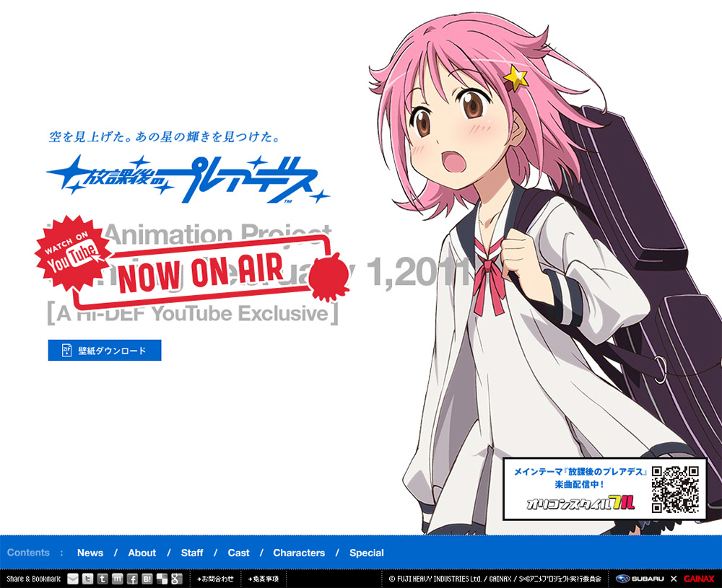Open the お問合わせ contact link
Screen dimensions: 722x588
215,579
